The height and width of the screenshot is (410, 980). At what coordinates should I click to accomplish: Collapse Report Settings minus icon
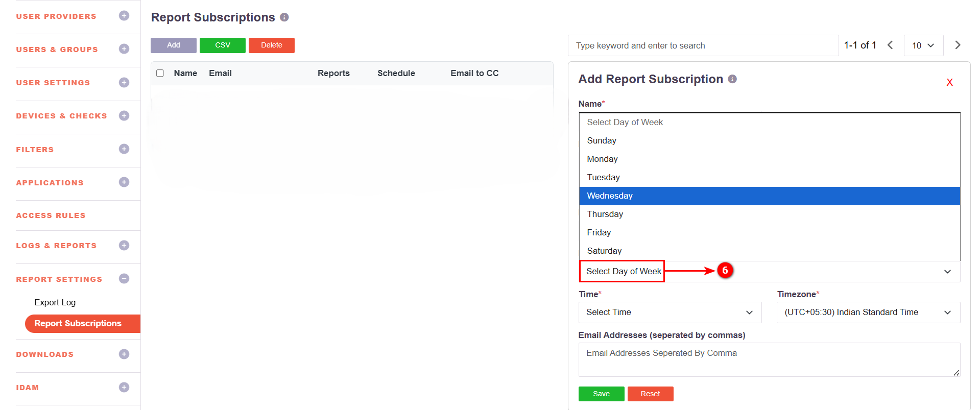[124, 279]
